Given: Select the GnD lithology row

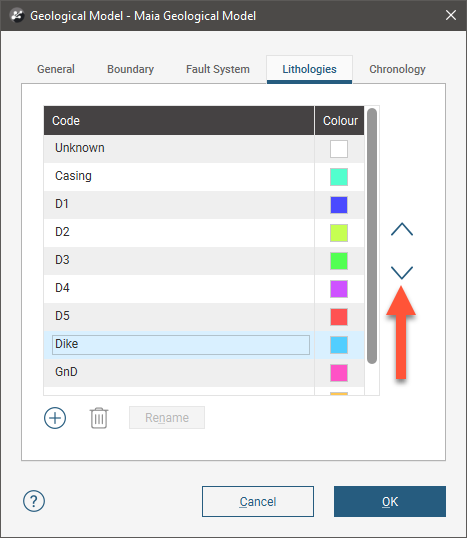Looking at the screenshot, I should [204, 373].
